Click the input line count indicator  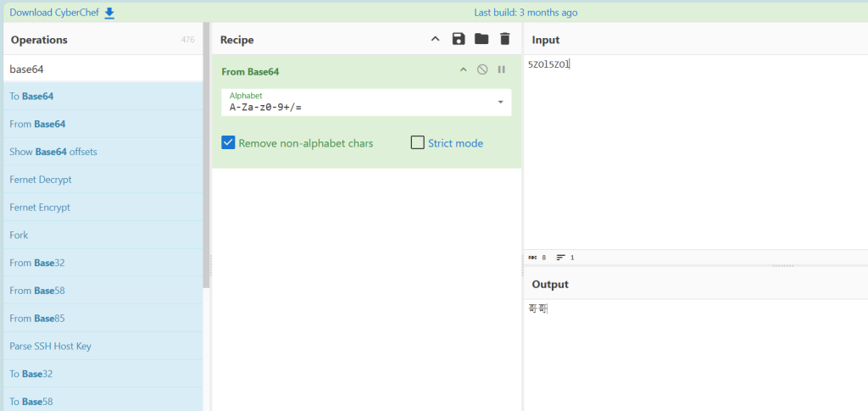point(565,258)
